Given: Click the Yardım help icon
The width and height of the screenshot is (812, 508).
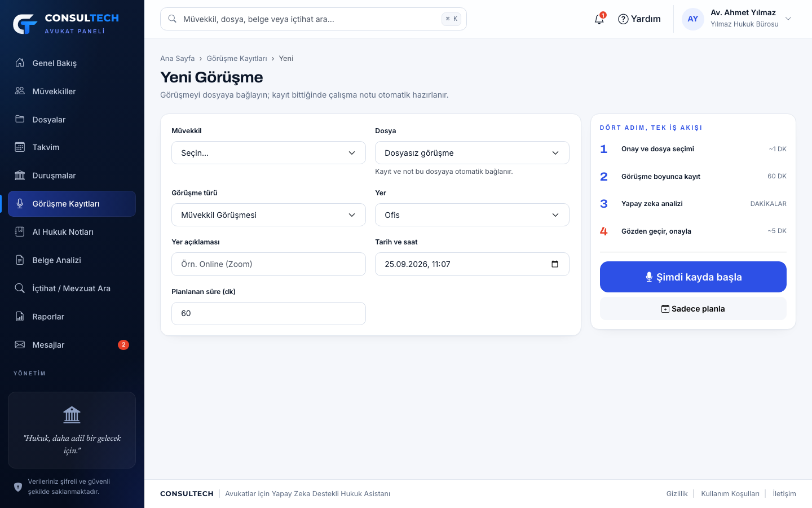Looking at the screenshot, I should 623,19.
